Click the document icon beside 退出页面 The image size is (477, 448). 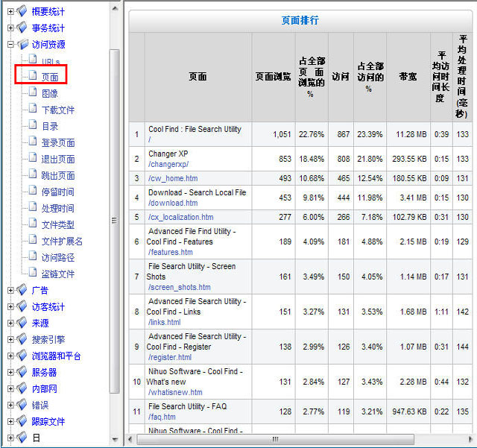coord(33,157)
